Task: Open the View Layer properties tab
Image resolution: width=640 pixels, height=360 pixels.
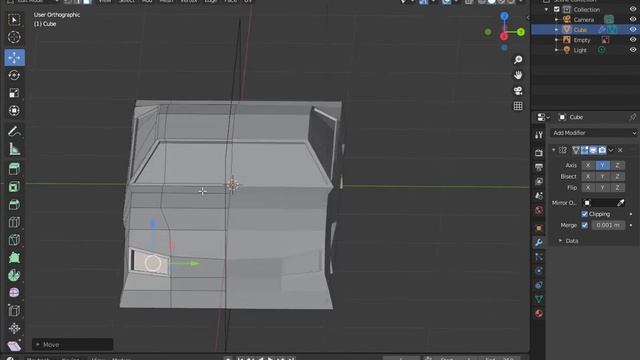Action: click(539, 181)
